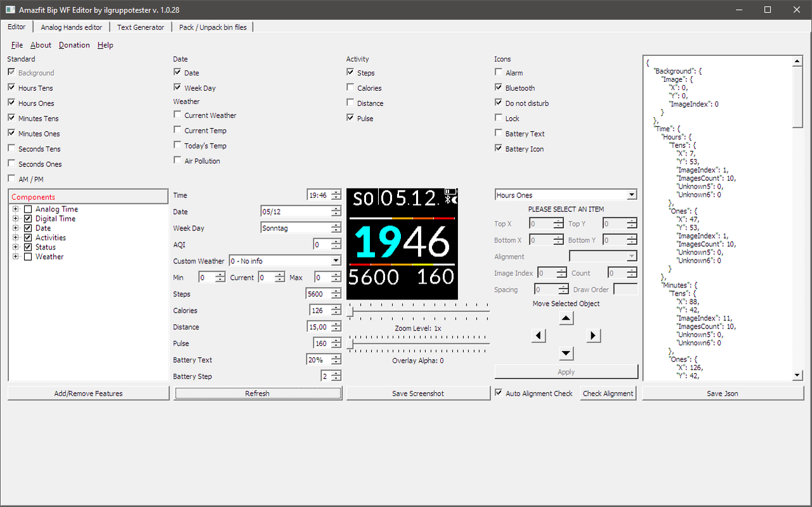Screen dimensions: 812x507
Task: Click the move object left arrow
Action: (x=539, y=336)
